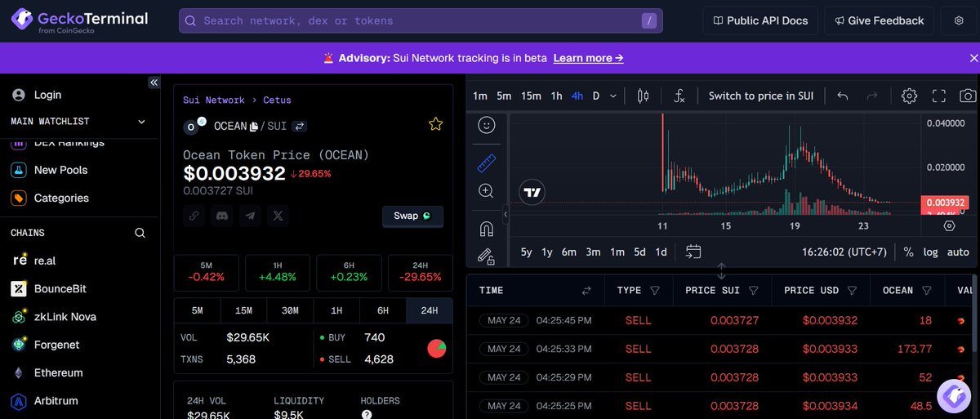Screen dimensions: 980x419
Task: Set chart interval to 1m in top toolbar
Action: click(480, 96)
